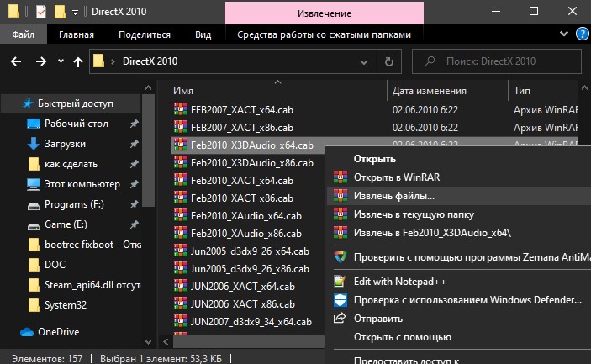The image size is (591, 364).
Task: Click the pin icon next to Programs (F:)
Action: click(x=135, y=204)
